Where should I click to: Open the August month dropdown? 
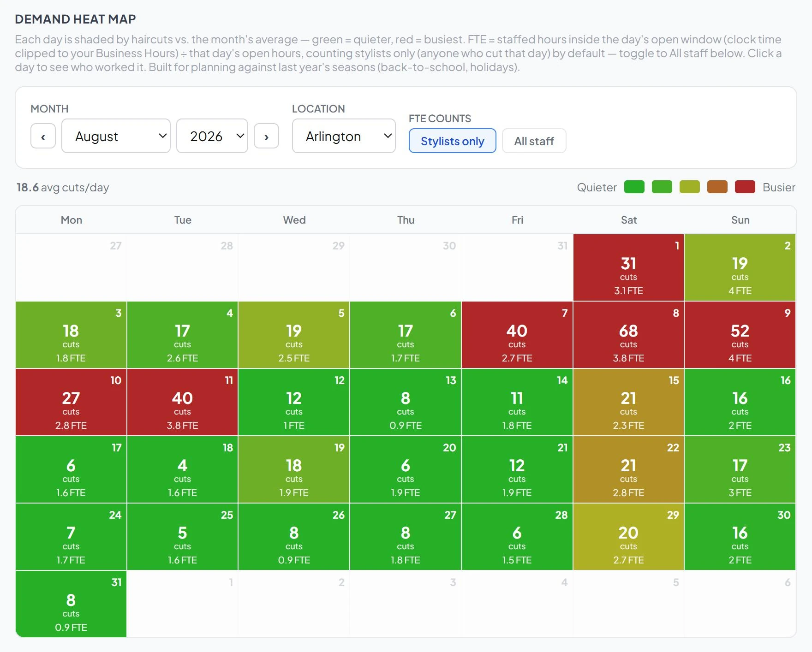click(116, 136)
